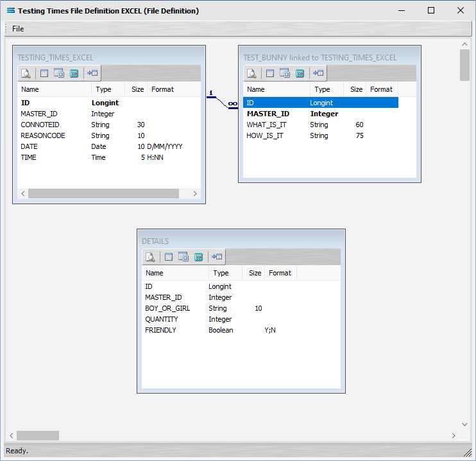Select REASONCODE field row
Image resolution: width=476 pixels, height=461 pixels.
[109, 135]
